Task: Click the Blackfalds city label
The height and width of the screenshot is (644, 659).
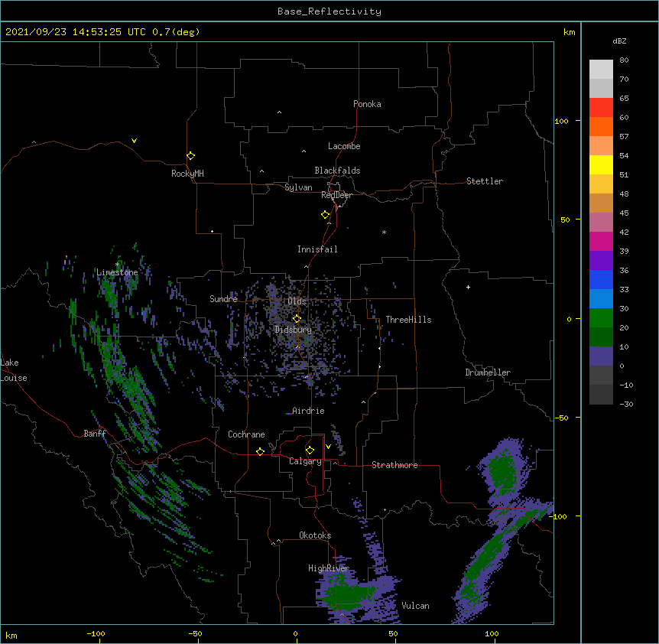Action: (337, 171)
